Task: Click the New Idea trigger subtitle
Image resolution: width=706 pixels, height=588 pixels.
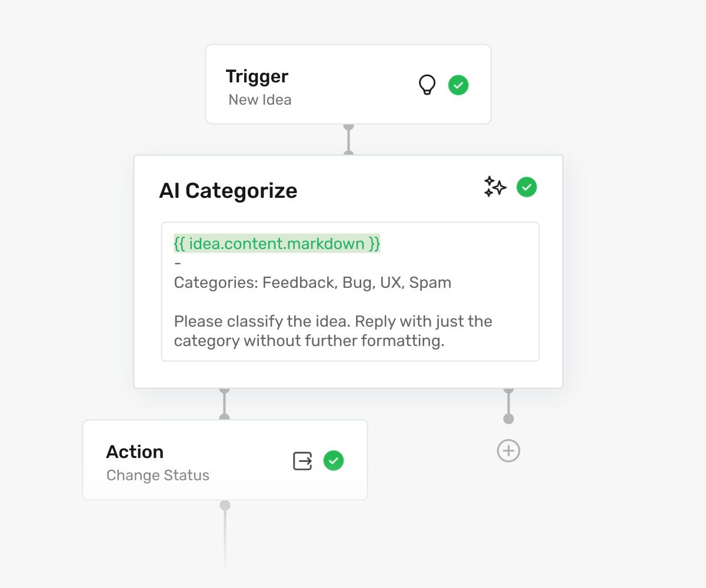Action: coord(260,100)
